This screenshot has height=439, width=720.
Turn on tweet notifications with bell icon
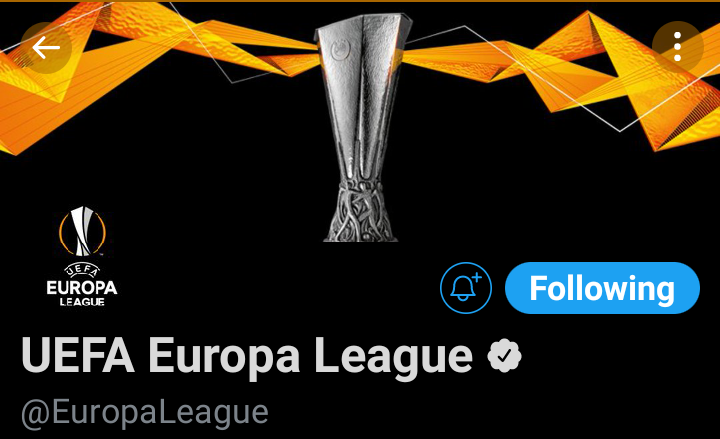pos(466,288)
